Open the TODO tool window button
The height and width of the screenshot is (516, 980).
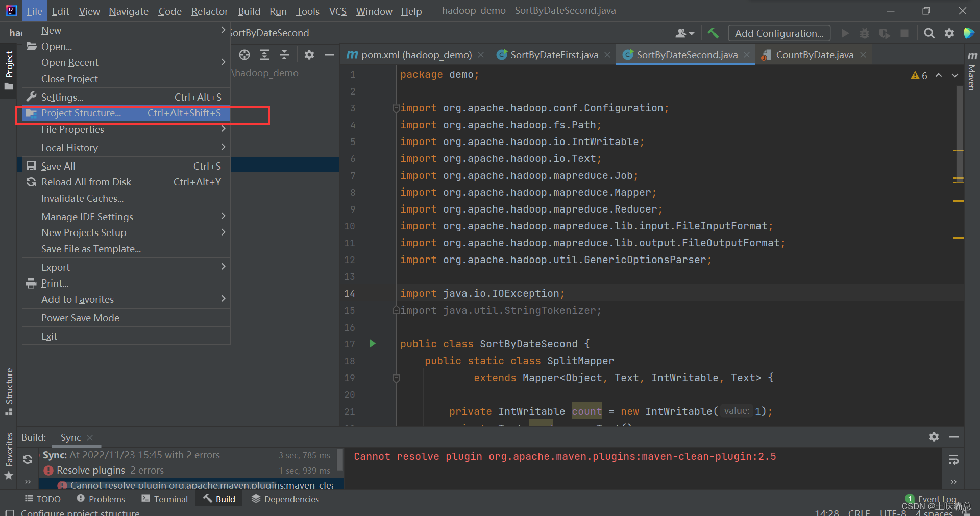[x=43, y=499]
